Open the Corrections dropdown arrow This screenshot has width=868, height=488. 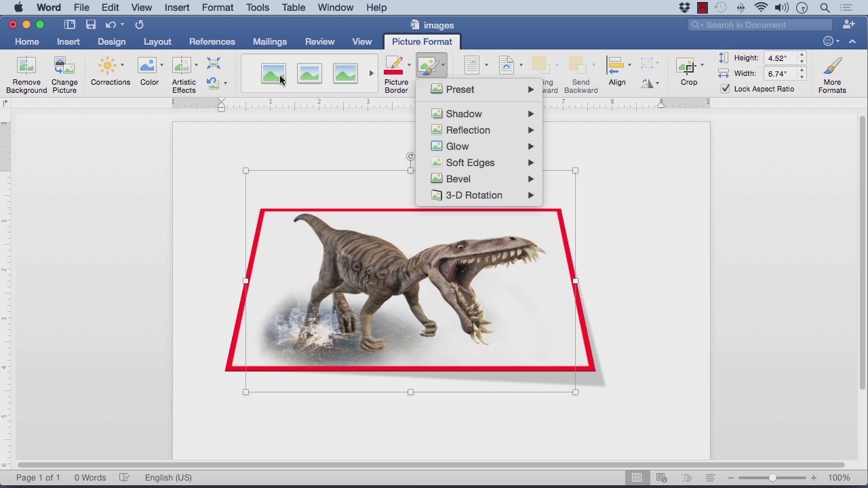[x=122, y=66]
